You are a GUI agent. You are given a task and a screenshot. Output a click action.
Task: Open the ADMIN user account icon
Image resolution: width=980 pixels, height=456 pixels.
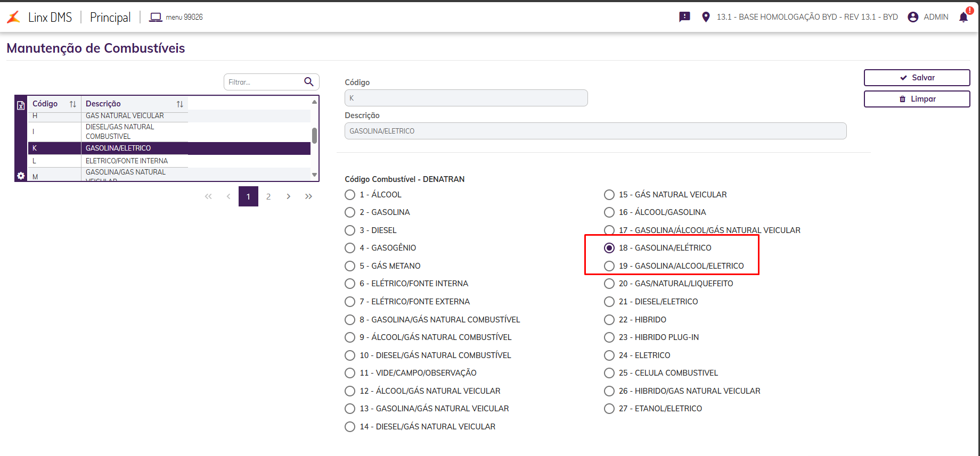913,17
